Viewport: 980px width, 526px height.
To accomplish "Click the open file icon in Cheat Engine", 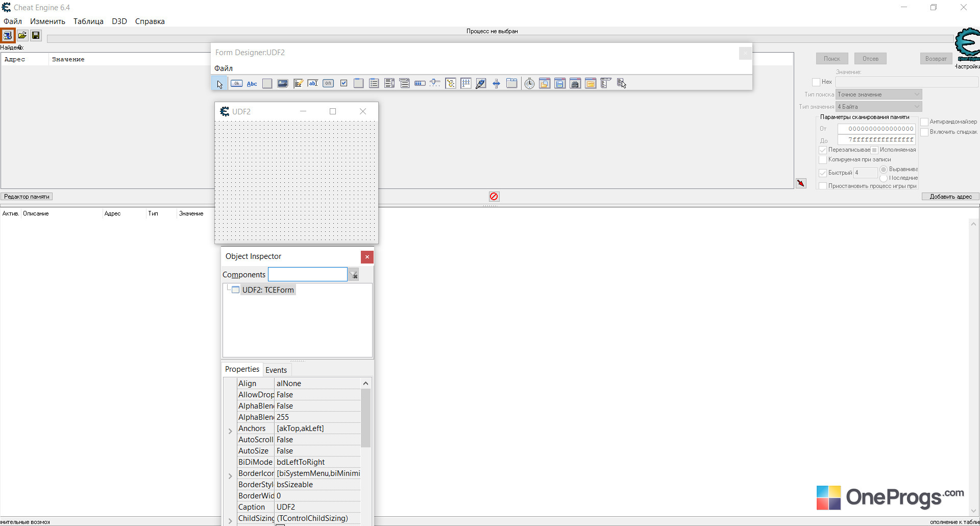I will [x=22, y=35].
